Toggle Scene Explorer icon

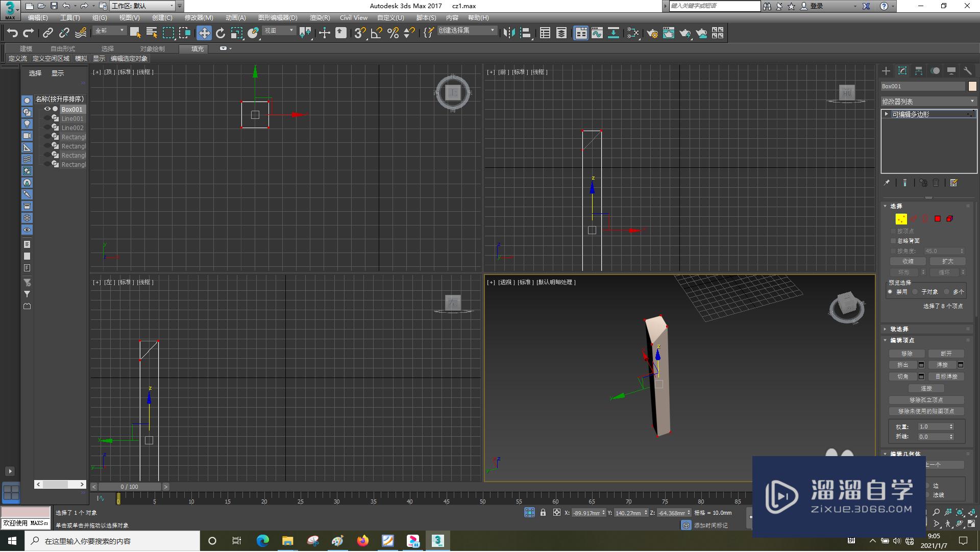tap(545, 33)
